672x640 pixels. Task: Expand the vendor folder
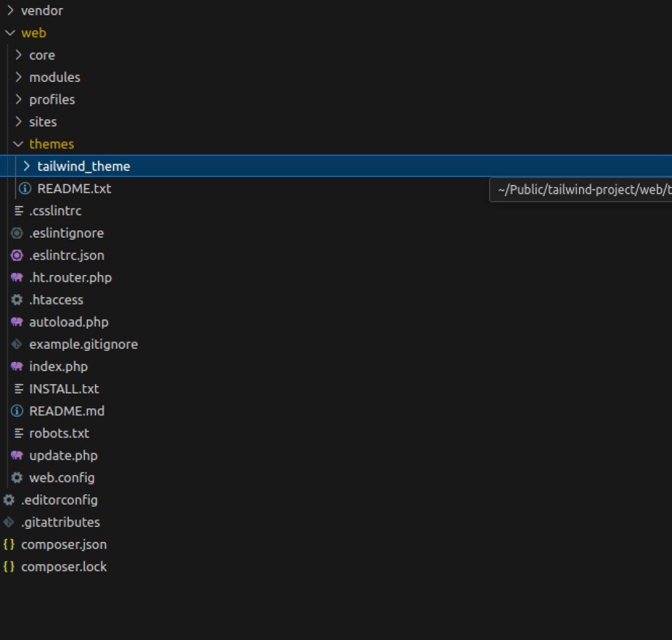pyautogui.click(x=9, y=10)
